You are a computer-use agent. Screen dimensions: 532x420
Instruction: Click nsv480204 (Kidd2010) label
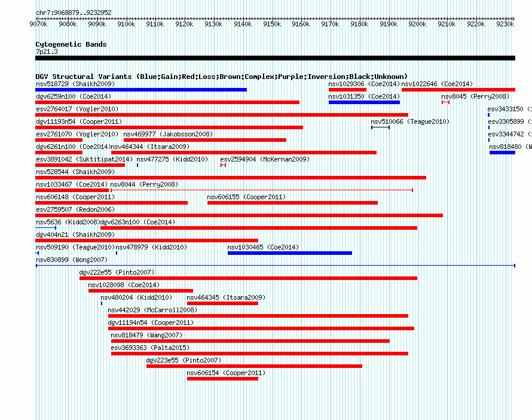(136, 297)
